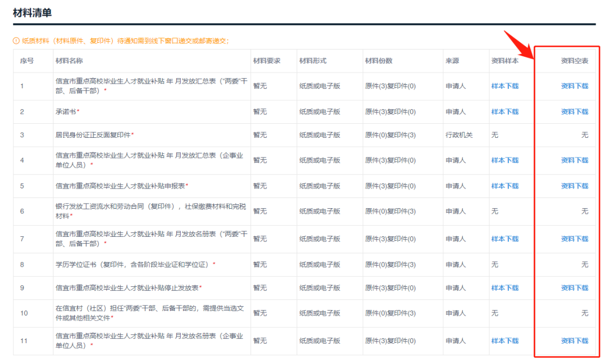The image size is (608, 364).
Task: Click 样本下载 in the 停止发放表 row
Action: [505, 287]
